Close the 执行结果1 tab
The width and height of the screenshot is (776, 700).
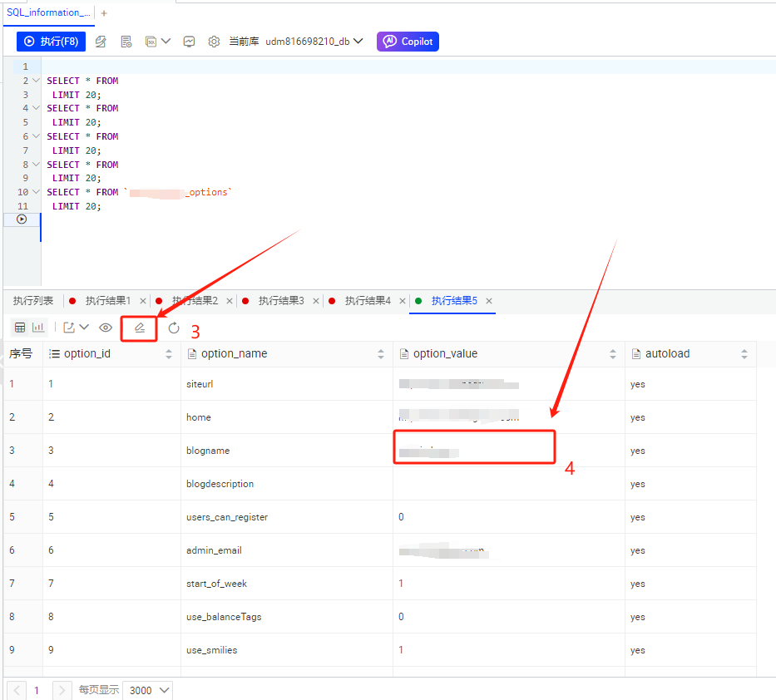(x=143, y=301)
